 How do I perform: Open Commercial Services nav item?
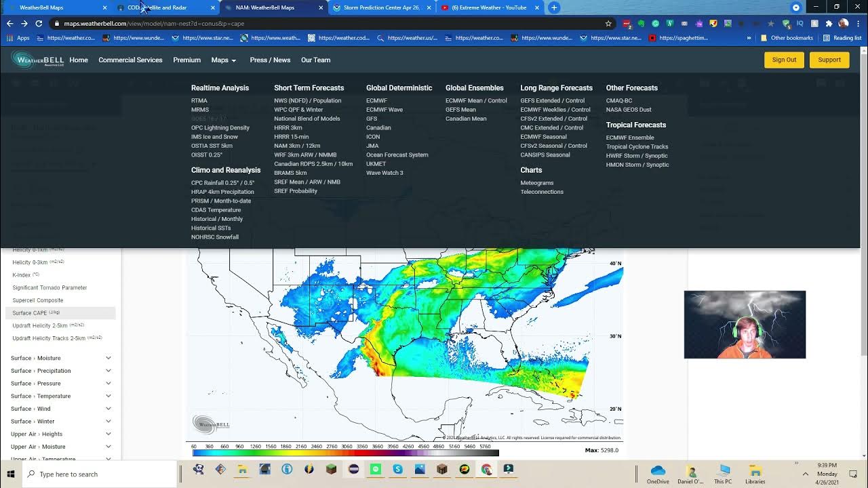(130, 60)
